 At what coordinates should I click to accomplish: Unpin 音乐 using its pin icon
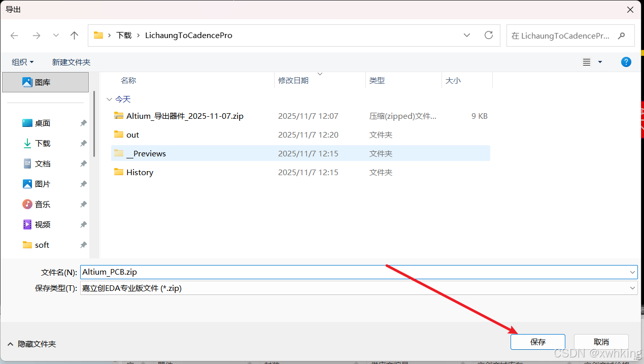tap(83, 204)
